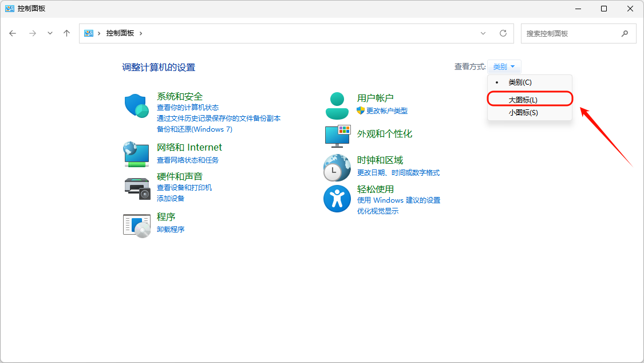Viewport: 644px width, 363px height.
Task: Click the 优化视觉显示 link
Action: [x=377, y=211]
